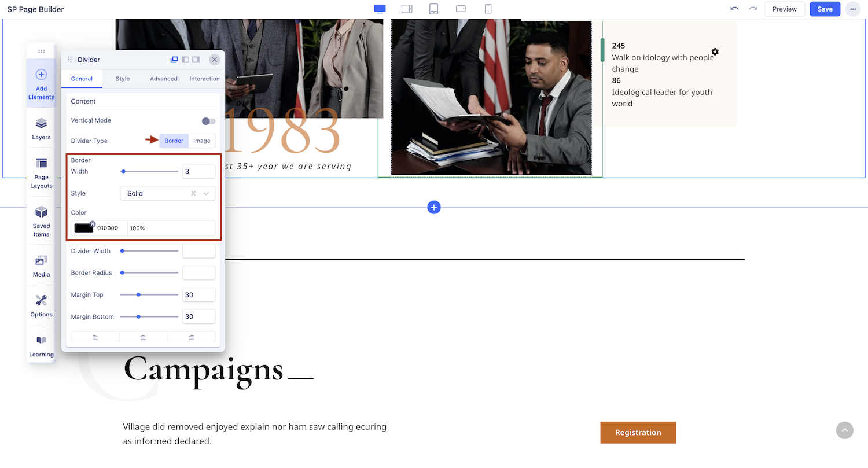
Task: Click the border Width slider
Action: click(149, 171)
